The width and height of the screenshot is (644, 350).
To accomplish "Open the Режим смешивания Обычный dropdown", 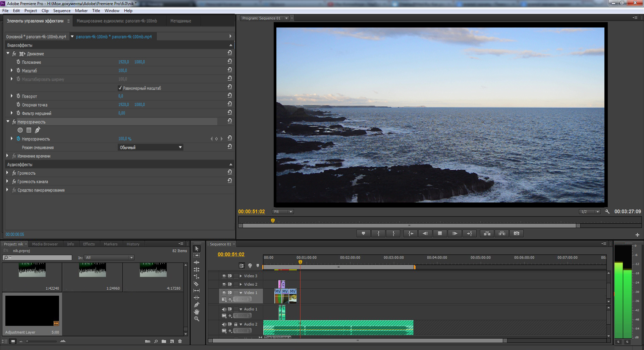I will [150, 147].
